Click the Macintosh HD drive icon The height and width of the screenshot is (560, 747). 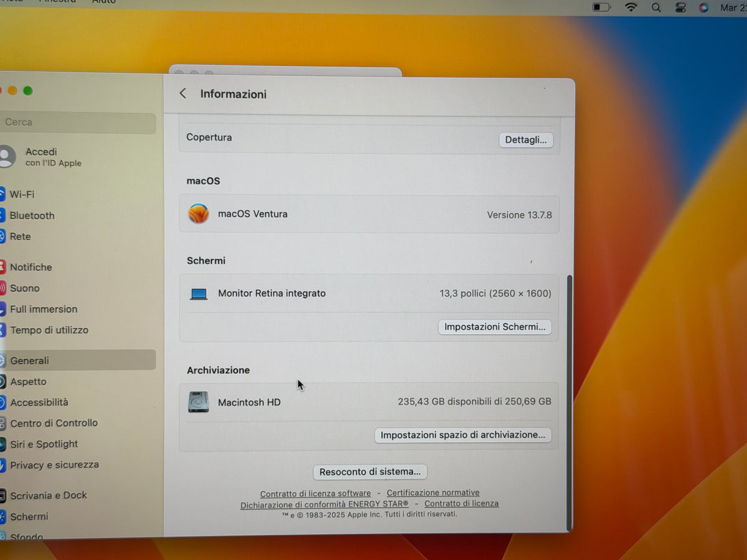point(198,402)
